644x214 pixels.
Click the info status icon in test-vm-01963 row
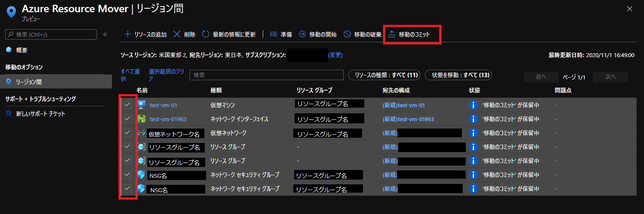[473, 119]
